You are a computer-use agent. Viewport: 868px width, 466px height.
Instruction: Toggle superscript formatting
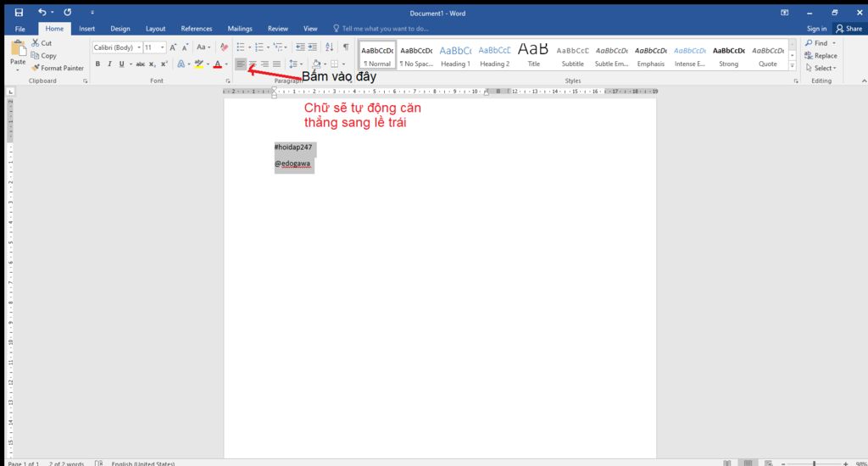[164, 64]
